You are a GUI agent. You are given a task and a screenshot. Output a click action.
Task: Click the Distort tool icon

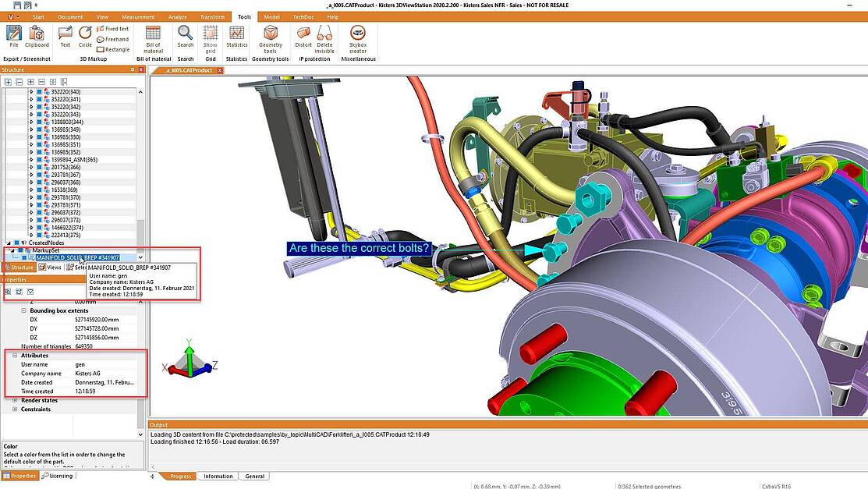303,33
